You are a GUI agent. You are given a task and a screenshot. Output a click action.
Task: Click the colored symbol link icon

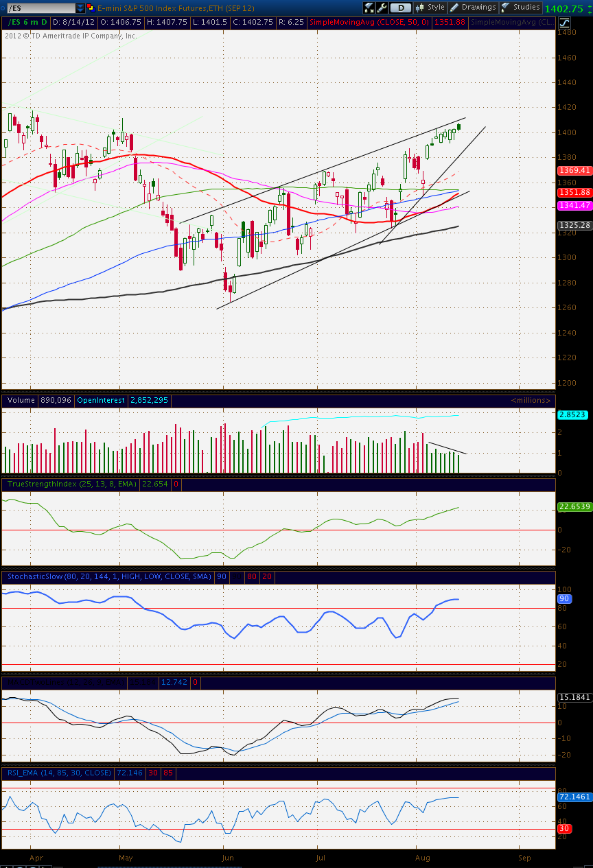point(91,8)
